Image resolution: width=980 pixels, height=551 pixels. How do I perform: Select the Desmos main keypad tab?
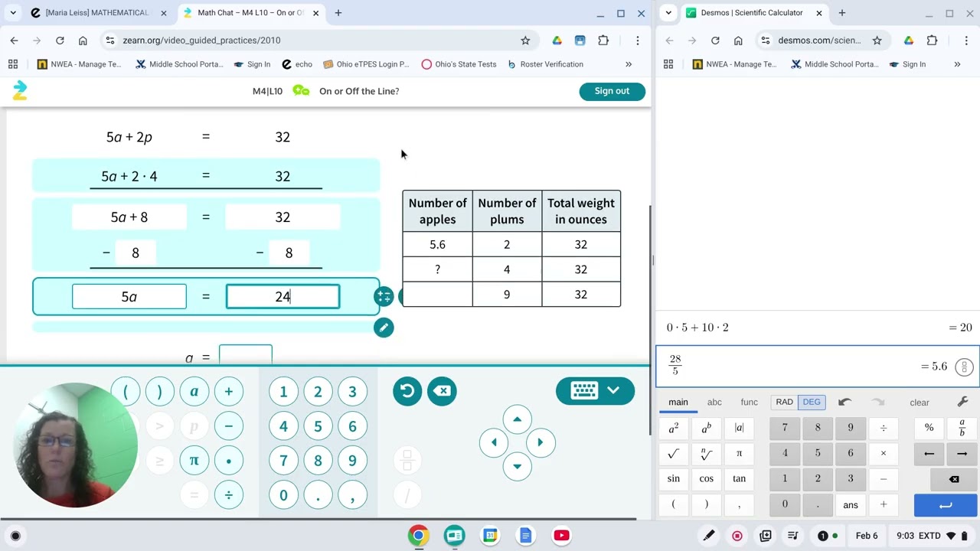[x=678, y=403]
